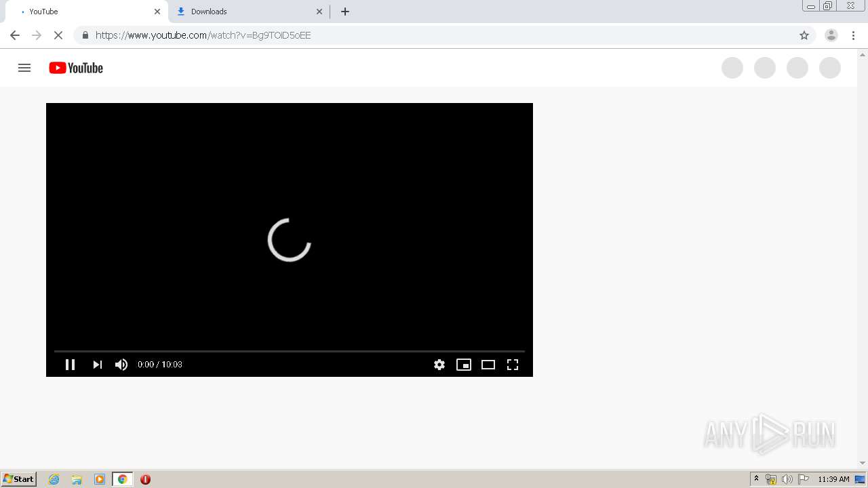Click the address bar URL
The image size is (868, 488).
click(203, 35)
